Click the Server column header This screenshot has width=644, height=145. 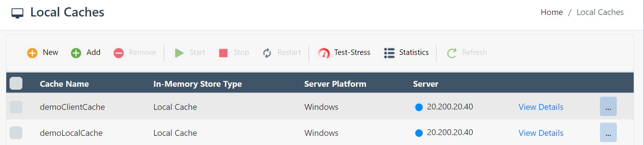click(x=425, y=84)
